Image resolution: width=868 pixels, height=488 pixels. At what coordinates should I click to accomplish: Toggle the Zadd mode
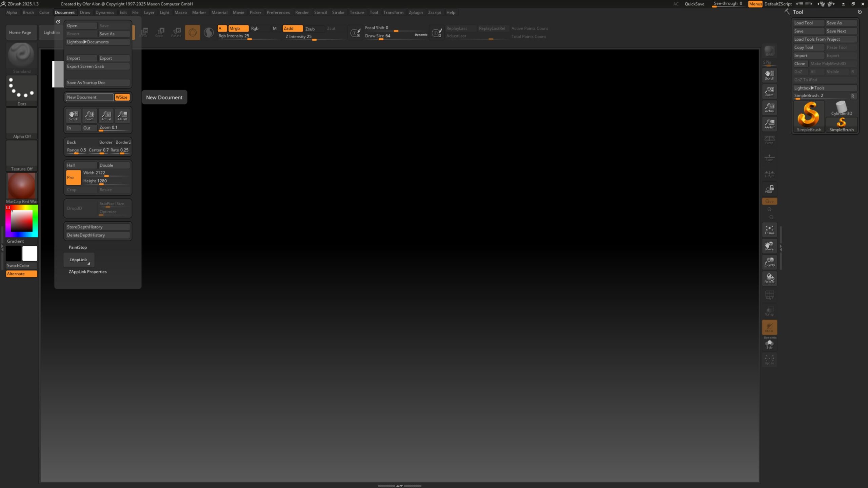293,28
